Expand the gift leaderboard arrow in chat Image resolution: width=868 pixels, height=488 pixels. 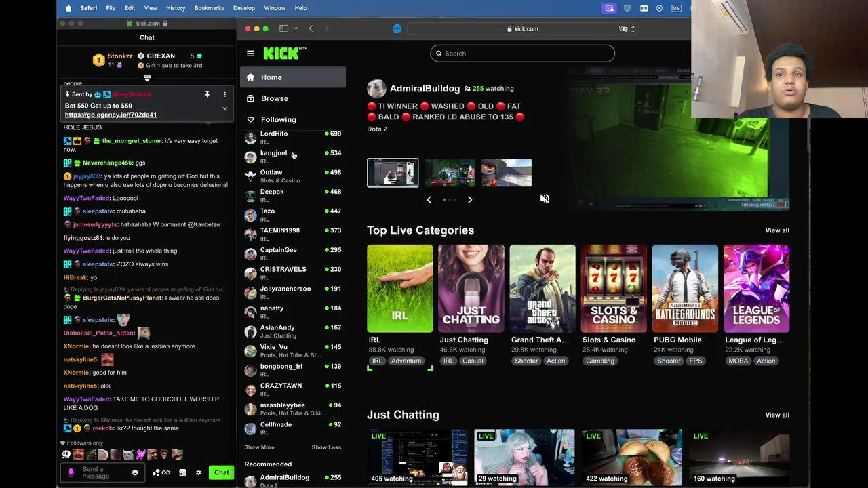point(147,79)
